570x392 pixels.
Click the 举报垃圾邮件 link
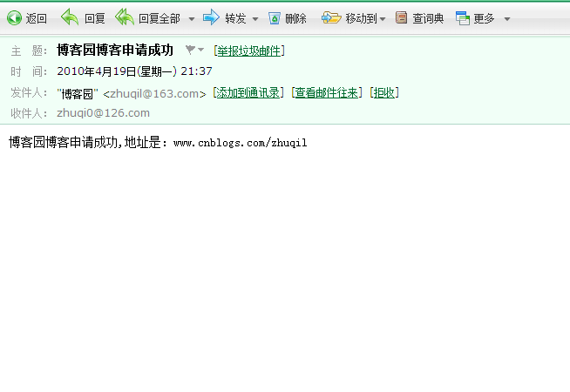pyautogui.click(x=249, y=51)
